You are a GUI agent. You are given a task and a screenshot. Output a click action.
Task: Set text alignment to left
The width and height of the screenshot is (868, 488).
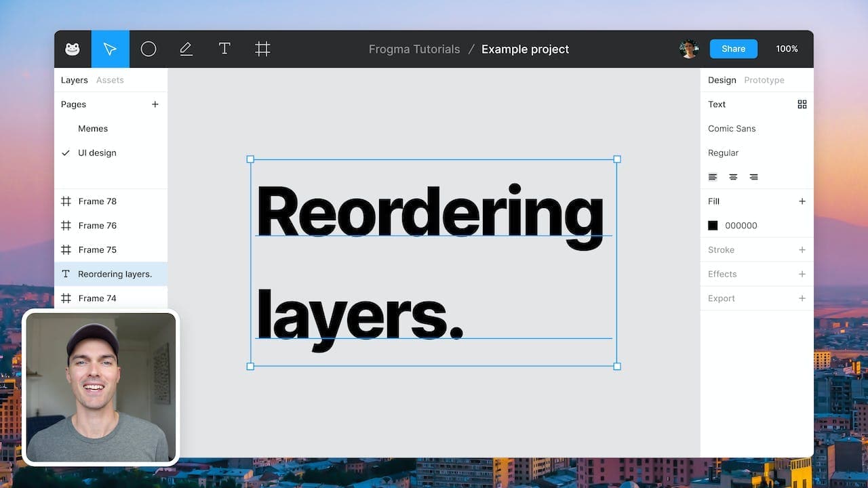(x=713, y=177)
